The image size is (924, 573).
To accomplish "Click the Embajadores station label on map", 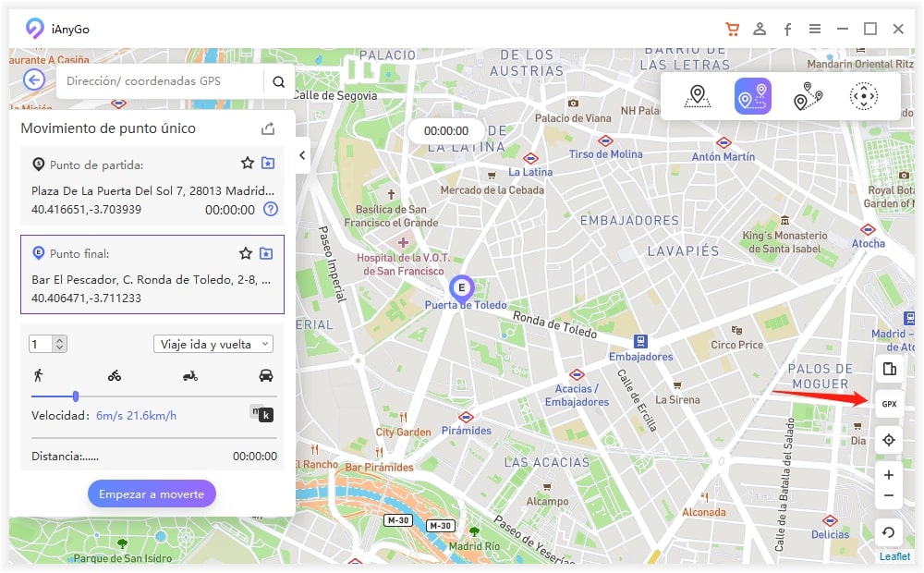I will [640, 357].
